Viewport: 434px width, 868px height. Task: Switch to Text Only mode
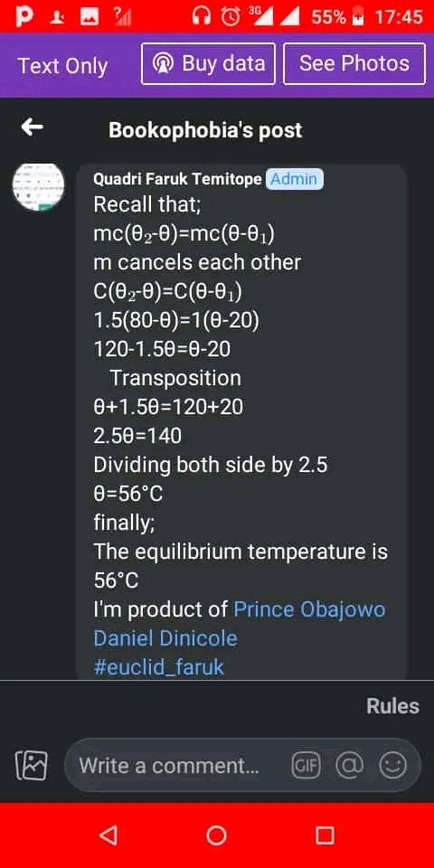coord(62,66)
